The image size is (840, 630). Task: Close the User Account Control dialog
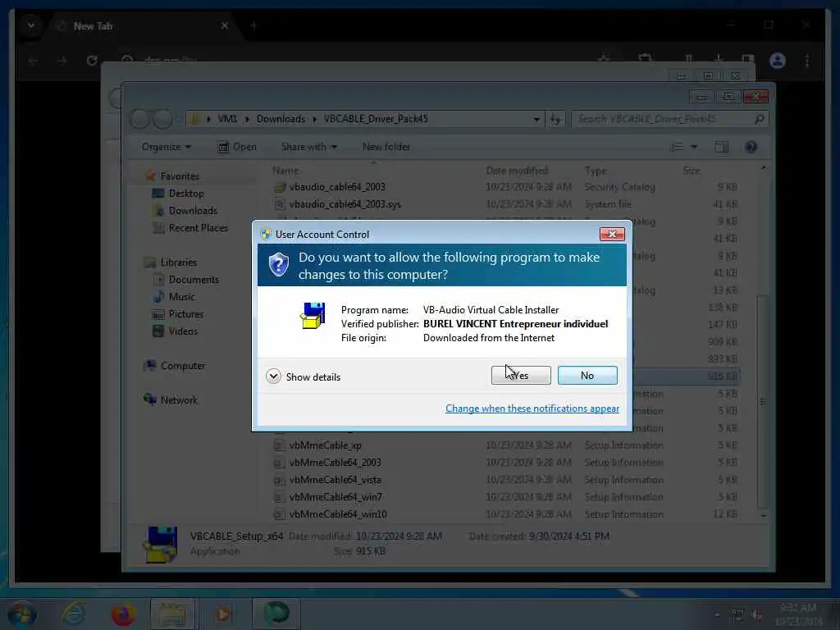click(x=612, y=234)
